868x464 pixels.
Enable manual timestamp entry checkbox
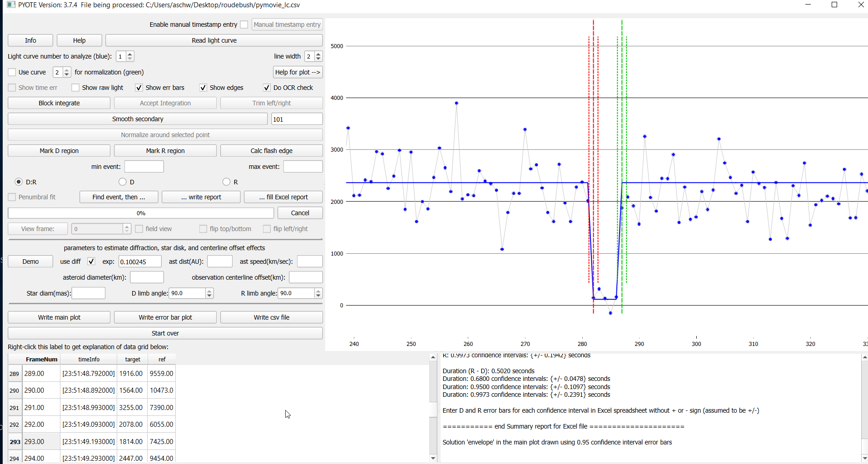tap(244, 25)
